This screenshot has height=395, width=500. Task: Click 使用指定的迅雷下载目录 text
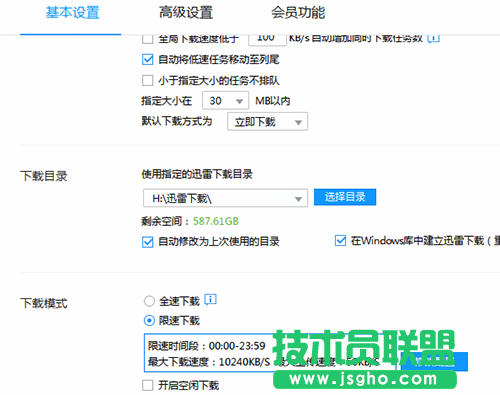[x=197, y=174]
